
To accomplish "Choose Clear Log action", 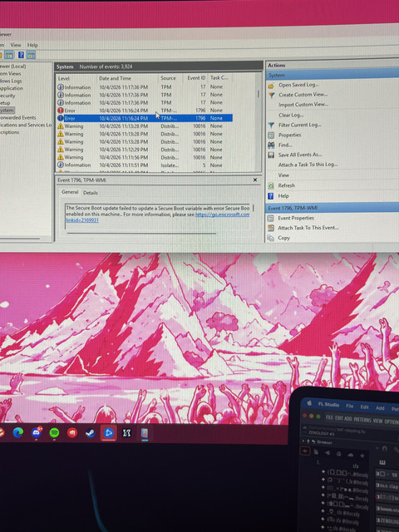I will click(x=291, y=115).
